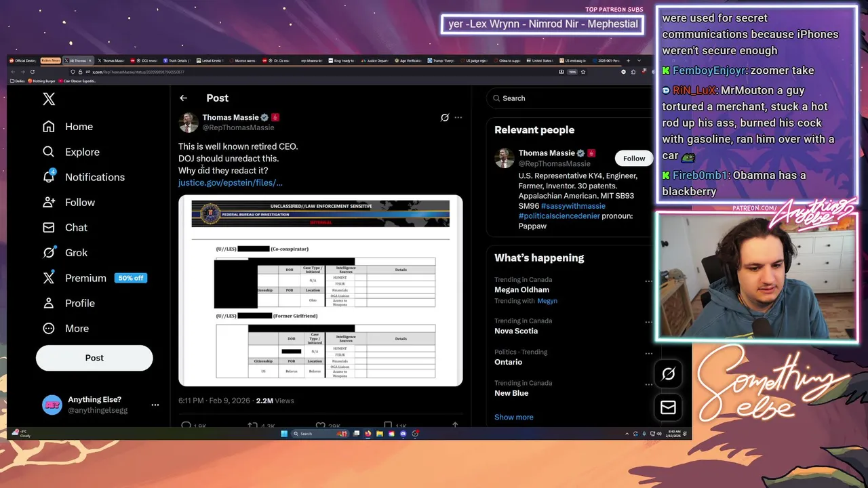The width and height of the screenshot is (868, 488).
Task: Open the FBI document image in the tweet
Action: (321, 291)
